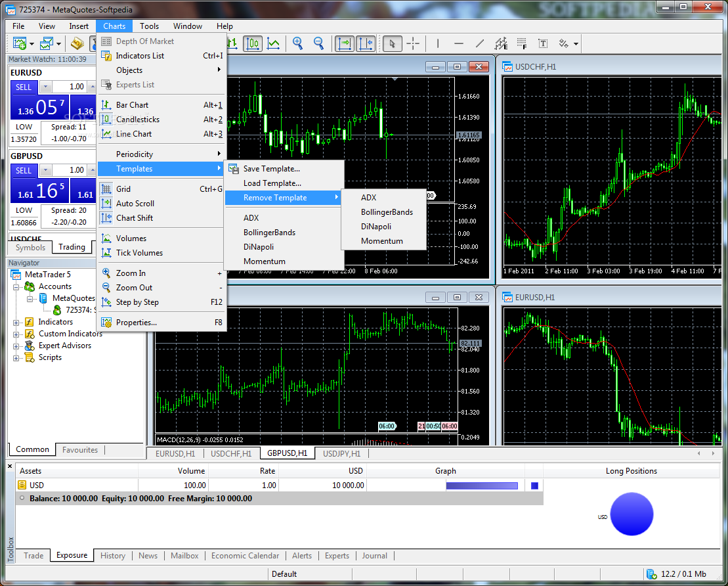Choose Bar Chart menu entry
The height and width of the screenshot is (586, 728).
[162, 105]
